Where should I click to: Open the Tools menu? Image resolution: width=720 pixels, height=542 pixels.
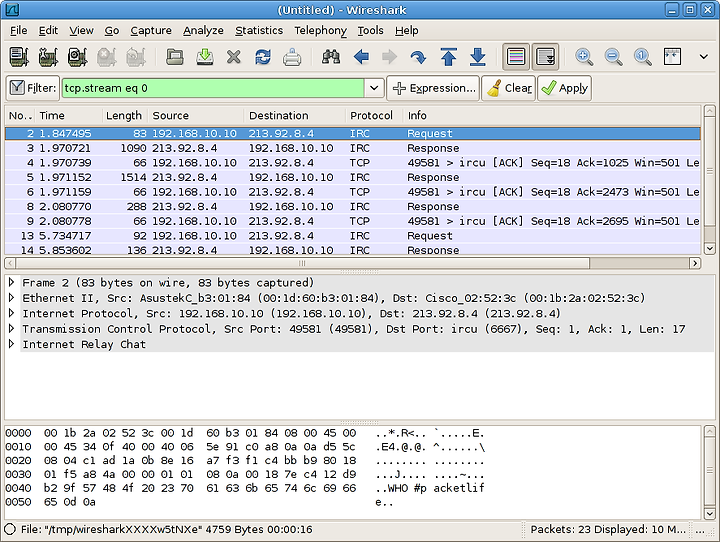click(x=371, y=30)
